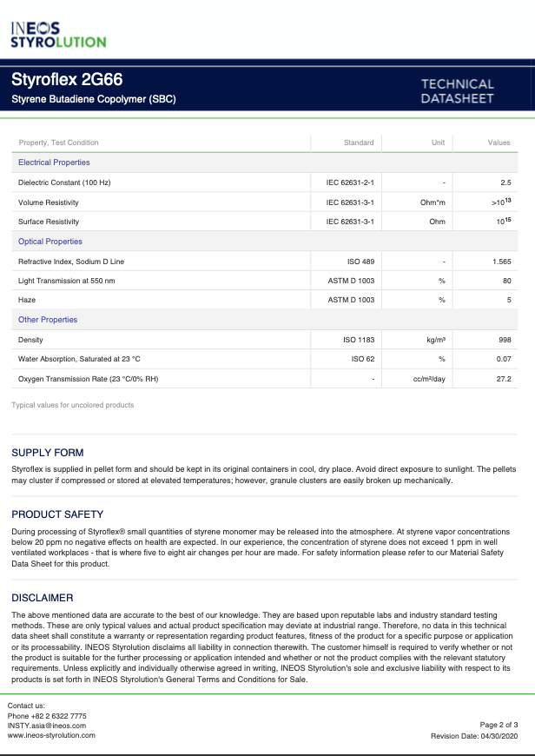
Task: Select the Oxygen Transmission Rate row label
Action: pyautogui.click(x=88, y=379)
